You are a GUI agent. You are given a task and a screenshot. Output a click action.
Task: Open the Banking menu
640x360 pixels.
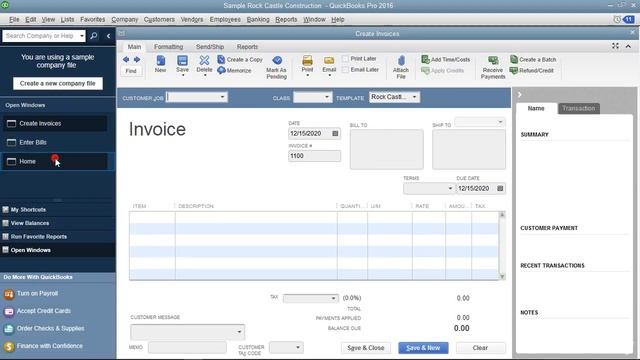tap(258, 19)
